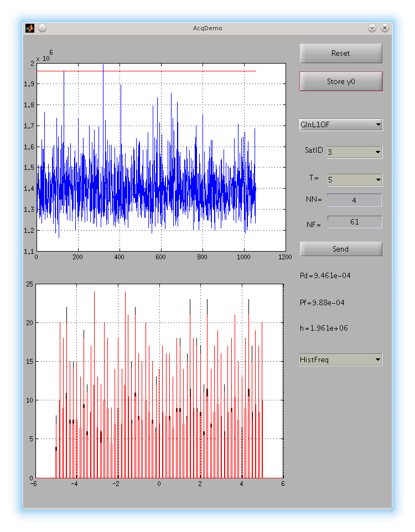Open the GlnL1OF signal dropdown

tap(341, 124)
